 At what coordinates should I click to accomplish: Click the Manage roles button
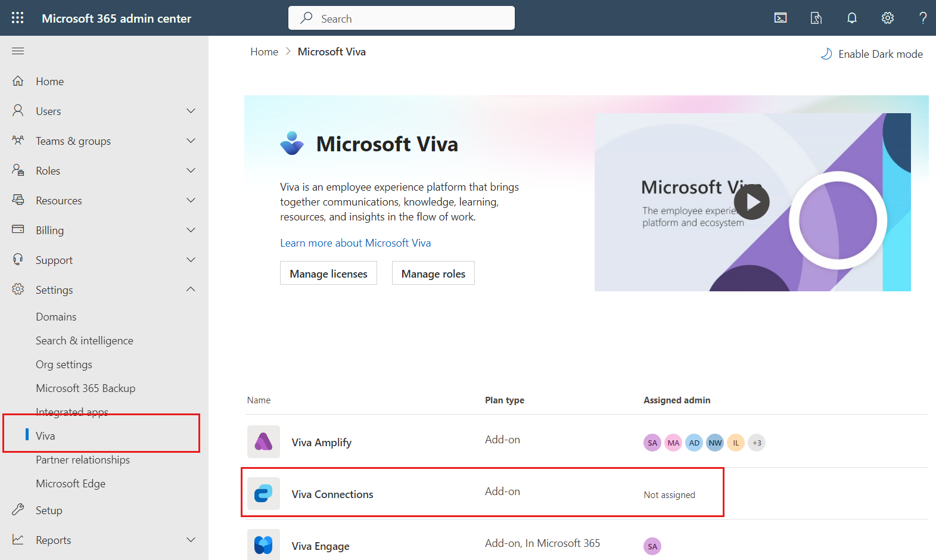(x=433, y=273)
